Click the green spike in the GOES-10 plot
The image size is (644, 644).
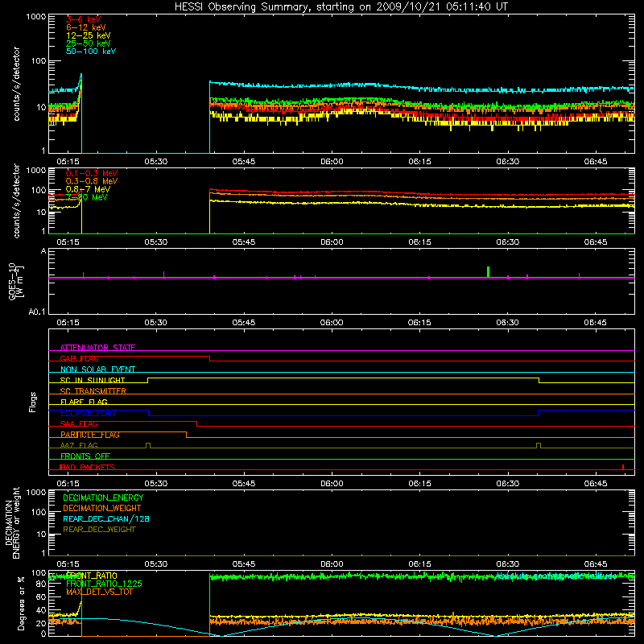(x=488, y=271)
